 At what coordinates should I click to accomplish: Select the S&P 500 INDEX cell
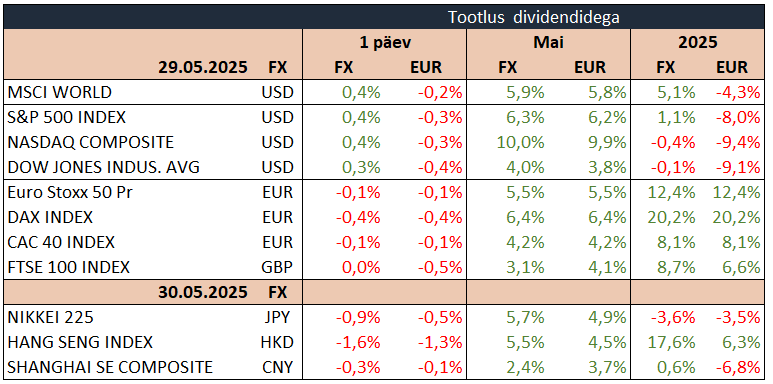(x=67, y=117)
